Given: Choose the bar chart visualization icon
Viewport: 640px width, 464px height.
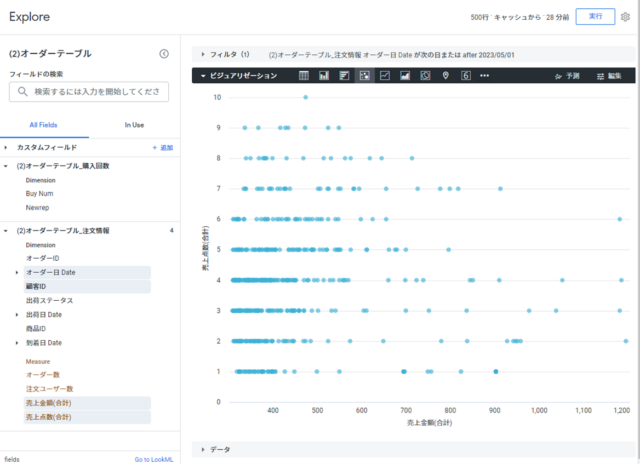Looking at the screenshot, I should coord(344,76).
